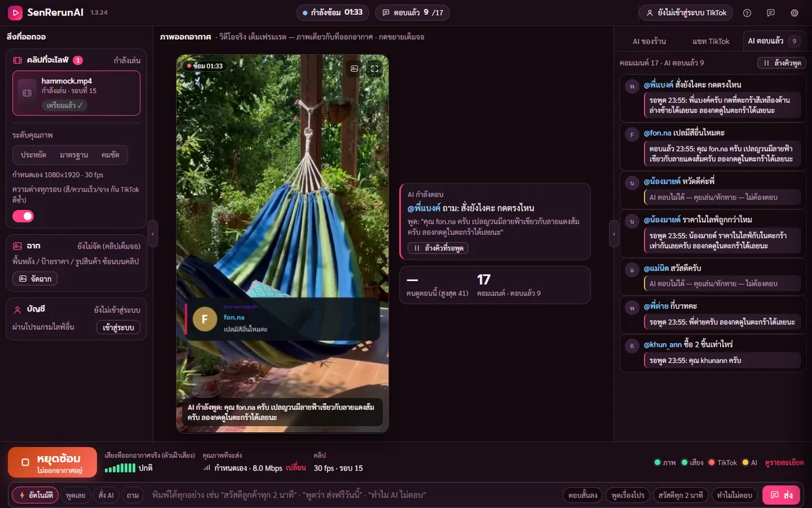Click the F avatar next to @fon.na comment
Screen dimensions: 812x508
pyautogui.click(x=632, y=135)
